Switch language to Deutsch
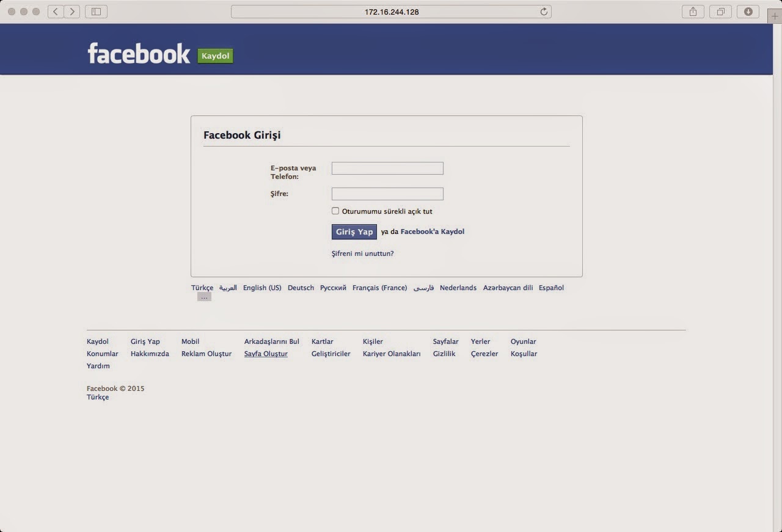This screenshot has height=532, width=782. pyautogui.click(x=301, y=288)
